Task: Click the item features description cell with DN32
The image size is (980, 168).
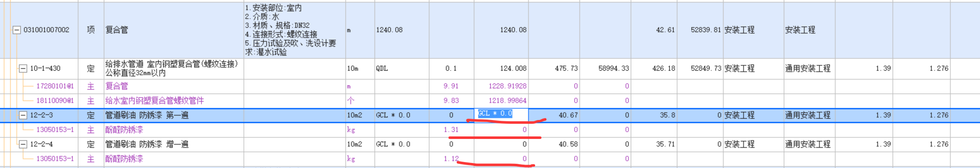Action: click(294, 30)
